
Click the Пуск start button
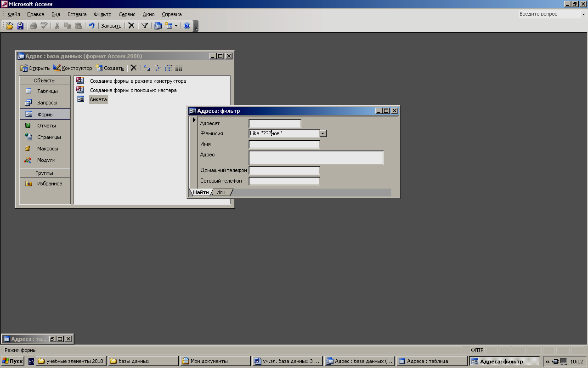12,361
